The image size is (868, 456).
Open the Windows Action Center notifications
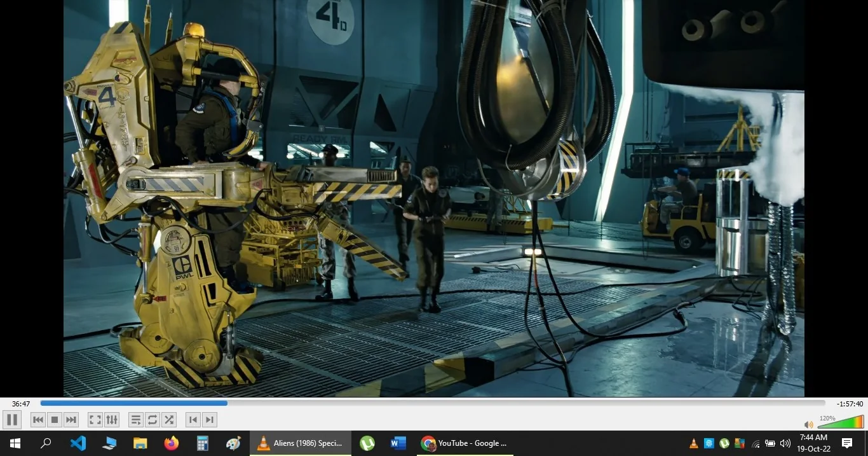tap(847, 443)
